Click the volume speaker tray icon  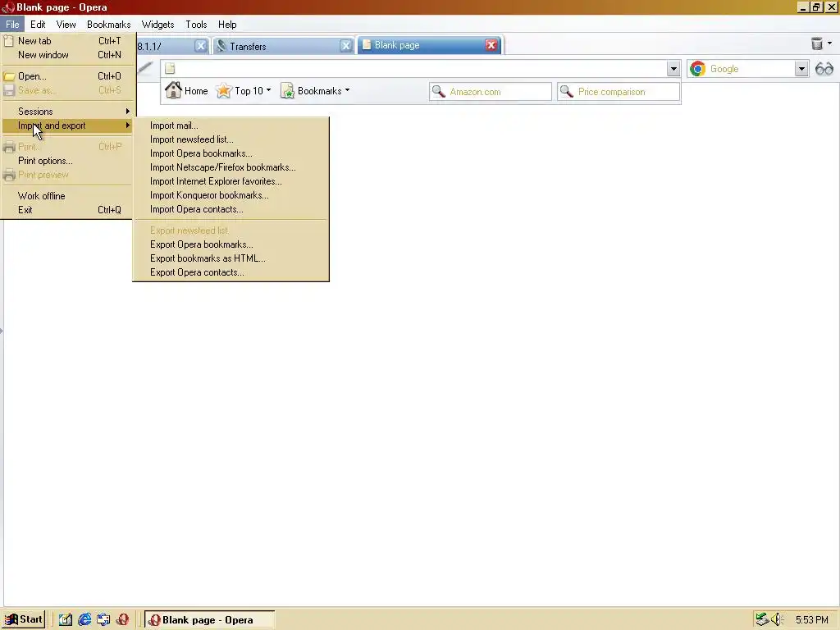[x=778, y=620]
